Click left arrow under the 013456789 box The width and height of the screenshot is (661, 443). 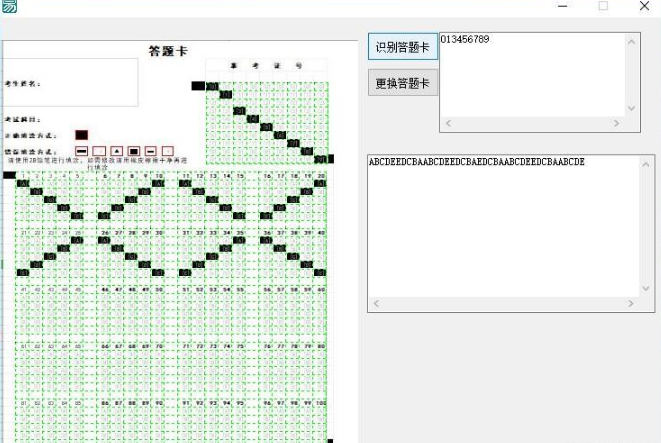[x=448, y=123]
